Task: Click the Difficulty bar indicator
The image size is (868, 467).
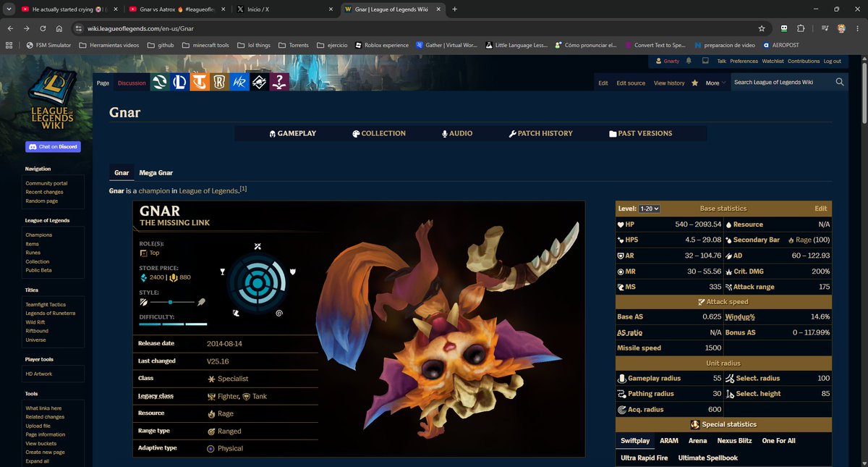Action: click(x=174, y=324)
